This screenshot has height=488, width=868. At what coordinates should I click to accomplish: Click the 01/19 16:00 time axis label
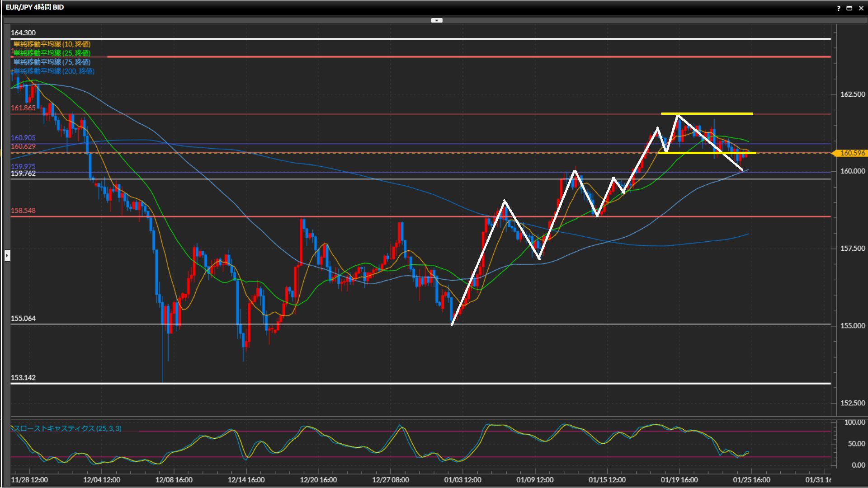click(x=679, y=480)
